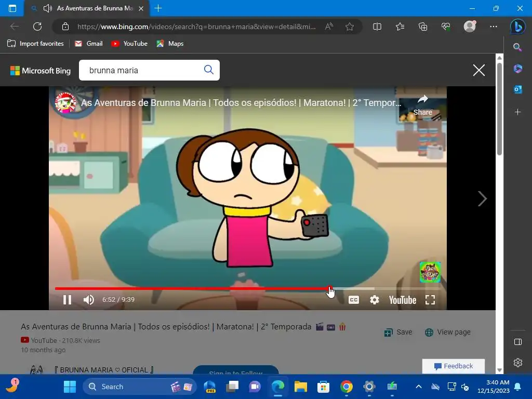Close the video detail view

[x=478, y=70]
